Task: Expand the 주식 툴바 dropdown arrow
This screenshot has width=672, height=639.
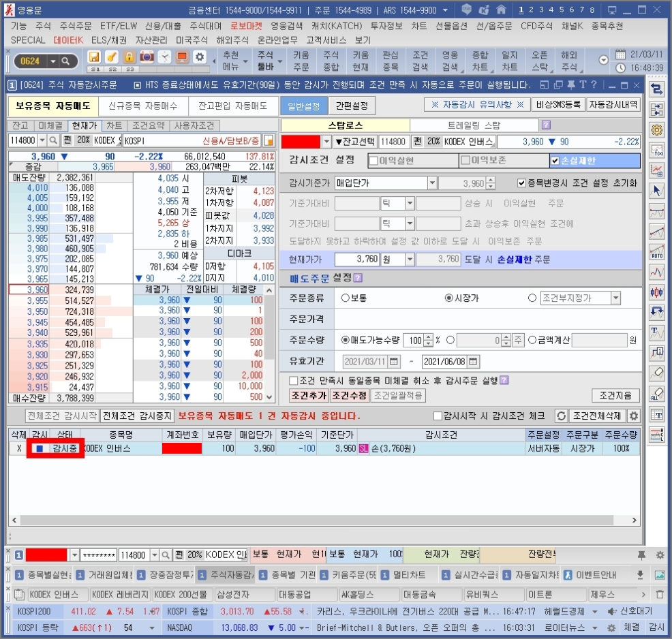Action: coord(280,62)
